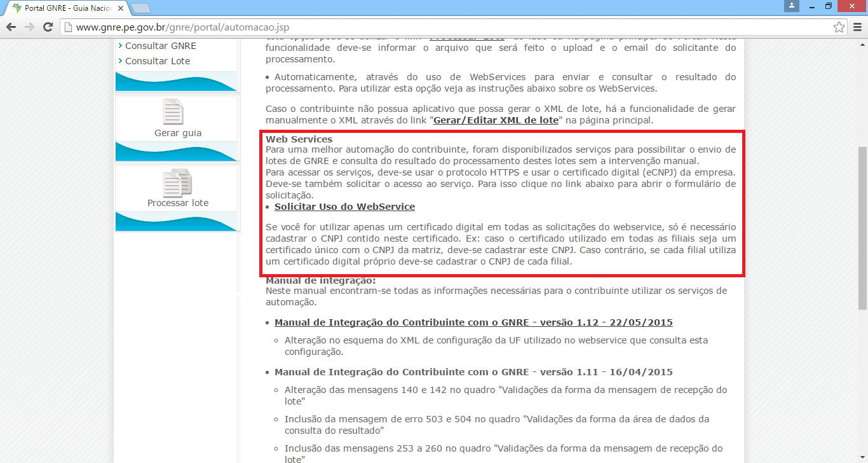The height and width of the screenshot is (463, 868).
Task: Click the Gerar guia label
Action: click(178, 133)
